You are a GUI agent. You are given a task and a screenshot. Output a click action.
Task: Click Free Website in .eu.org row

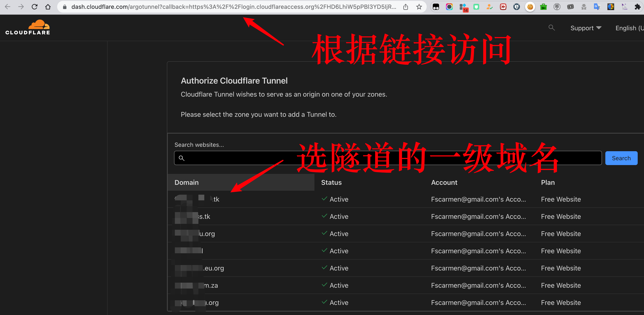pos(561,268)
